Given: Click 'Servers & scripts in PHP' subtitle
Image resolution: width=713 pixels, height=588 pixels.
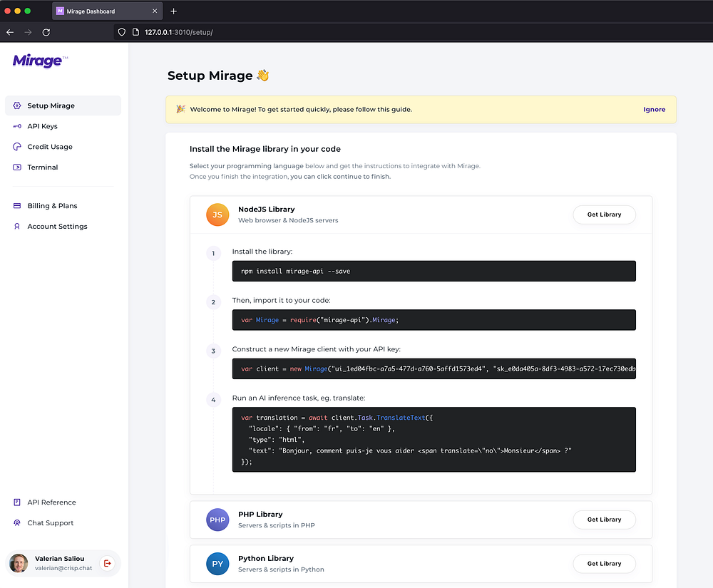Looking at the screenshot, I should tap(277, 525).
